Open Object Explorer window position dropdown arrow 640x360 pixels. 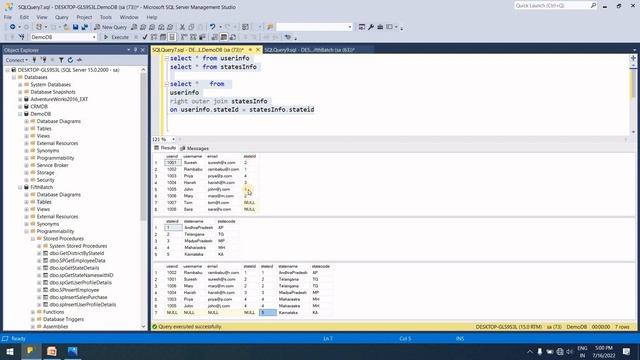129,50
